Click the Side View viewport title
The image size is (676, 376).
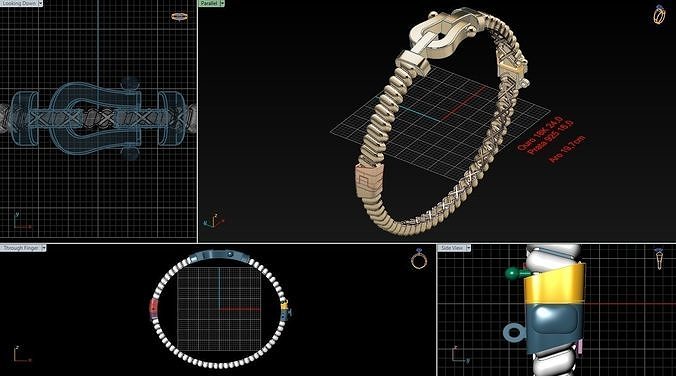click(452, 248)
